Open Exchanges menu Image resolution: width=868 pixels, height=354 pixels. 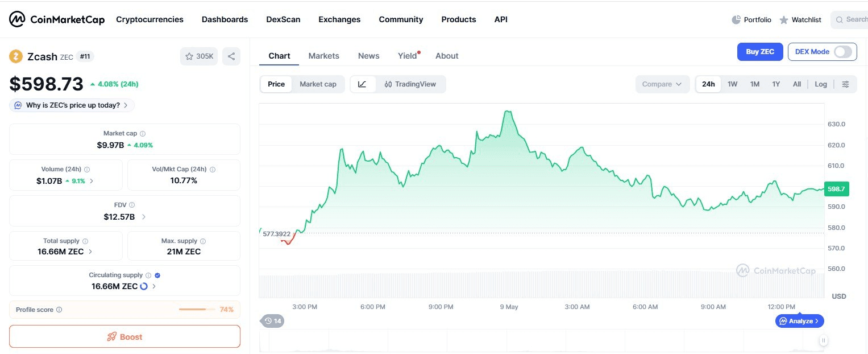point(339,19)
